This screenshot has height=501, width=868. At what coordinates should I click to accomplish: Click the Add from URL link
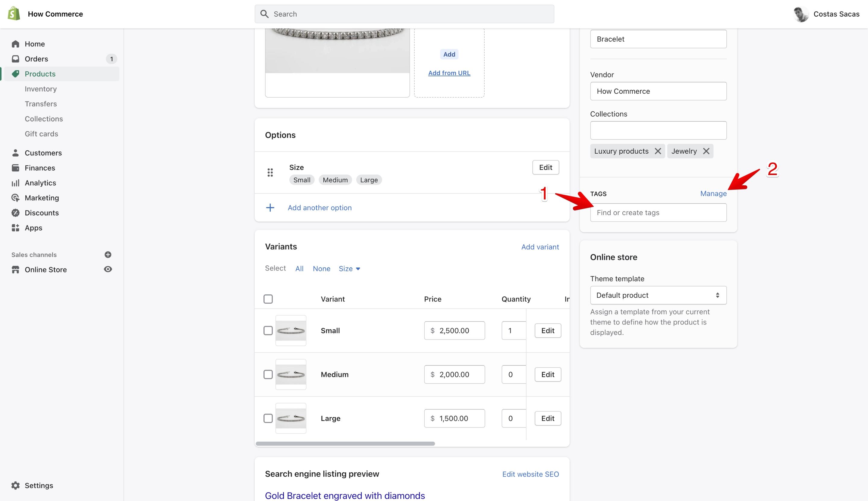point(449,73)
